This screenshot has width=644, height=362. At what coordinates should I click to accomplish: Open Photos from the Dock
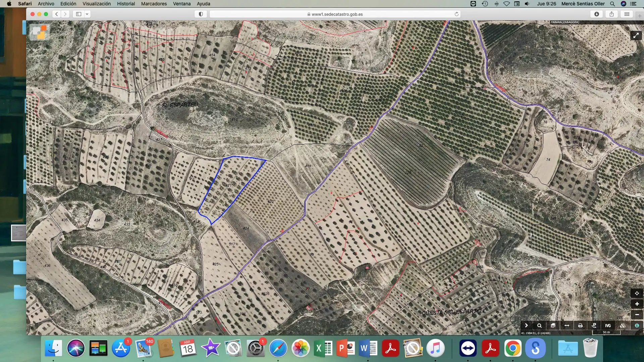click(x=301, y=348)
